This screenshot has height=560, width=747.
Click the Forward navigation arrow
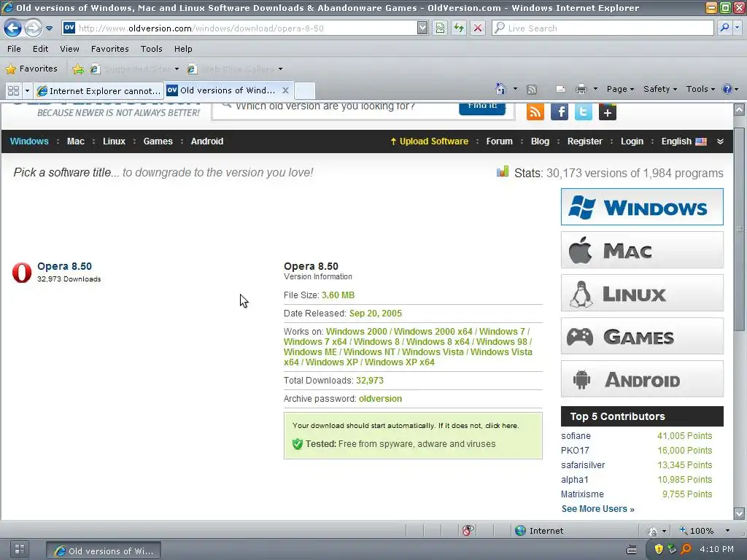pos(33,28)
